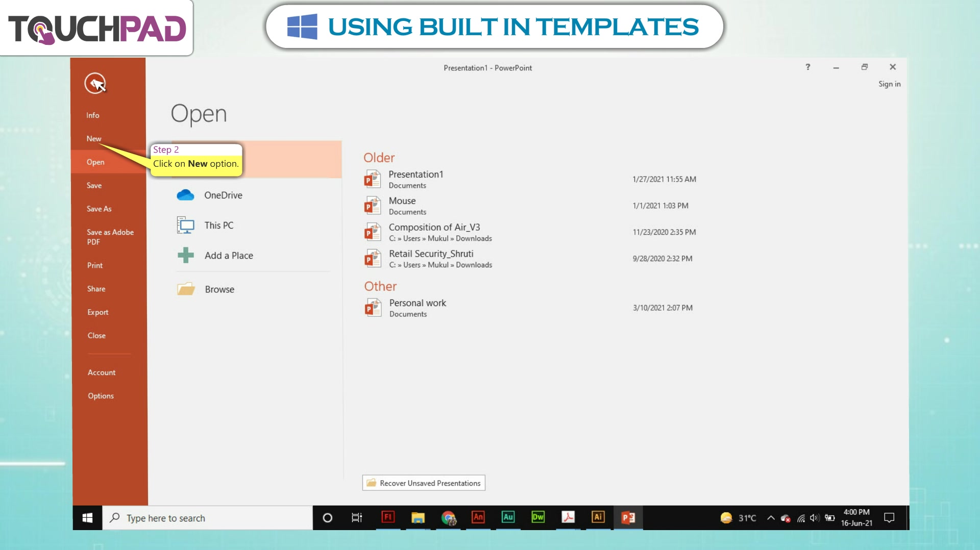Switch to PowerPoint taskbar icon
The height and width of the screenshot is (550, 980).
[628, 518]
